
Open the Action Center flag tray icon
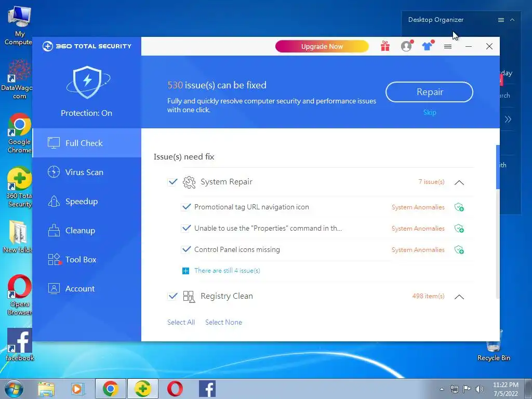(x=467, y=389)
